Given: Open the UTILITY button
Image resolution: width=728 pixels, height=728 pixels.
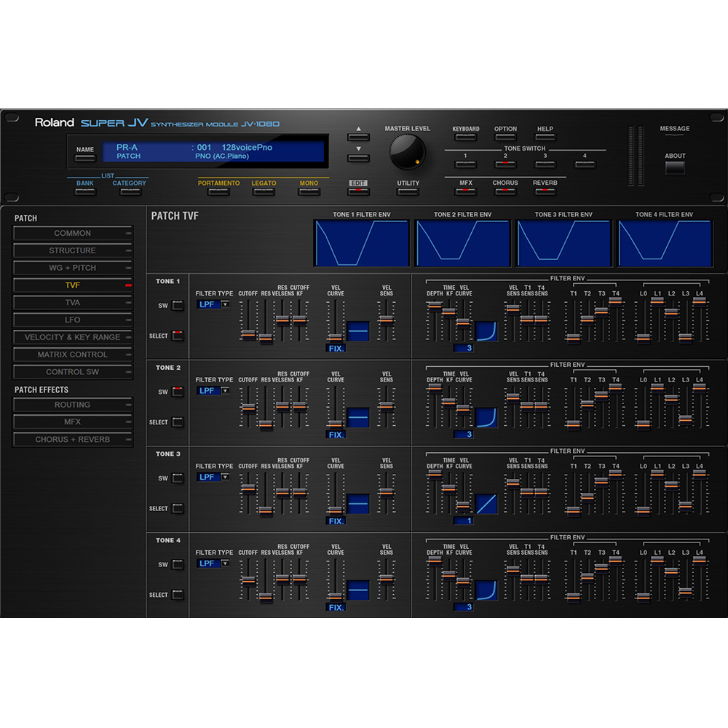Looking at the screenshot, I should coord(408,191).
